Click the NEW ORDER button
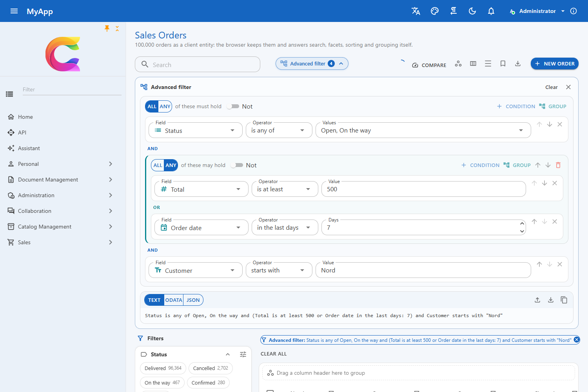 pos(555,64)
